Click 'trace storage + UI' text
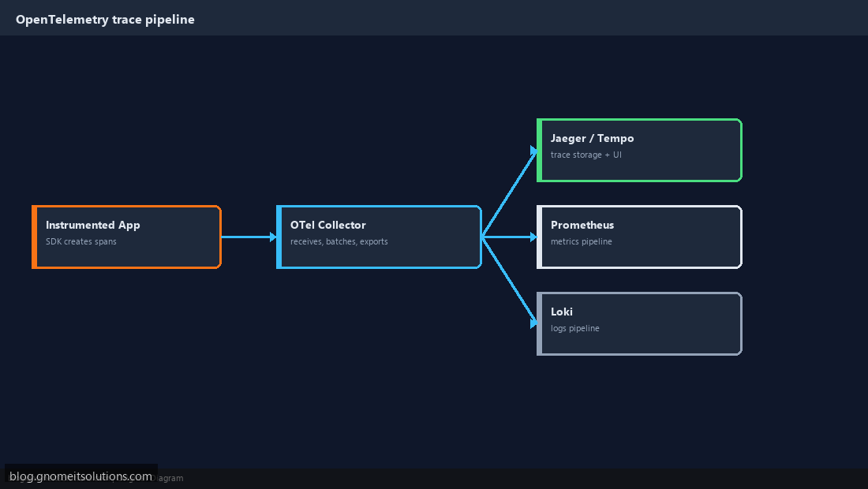This screenshot has height=489, width=868. pyautogui.click(x=586, y=155)
